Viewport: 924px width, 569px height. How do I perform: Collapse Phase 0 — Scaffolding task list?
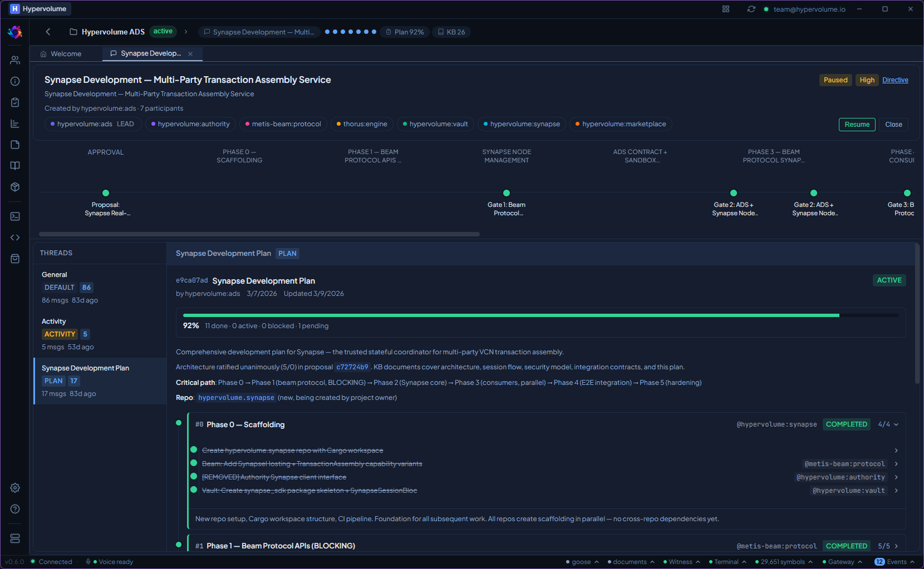[x=896, y=424]
